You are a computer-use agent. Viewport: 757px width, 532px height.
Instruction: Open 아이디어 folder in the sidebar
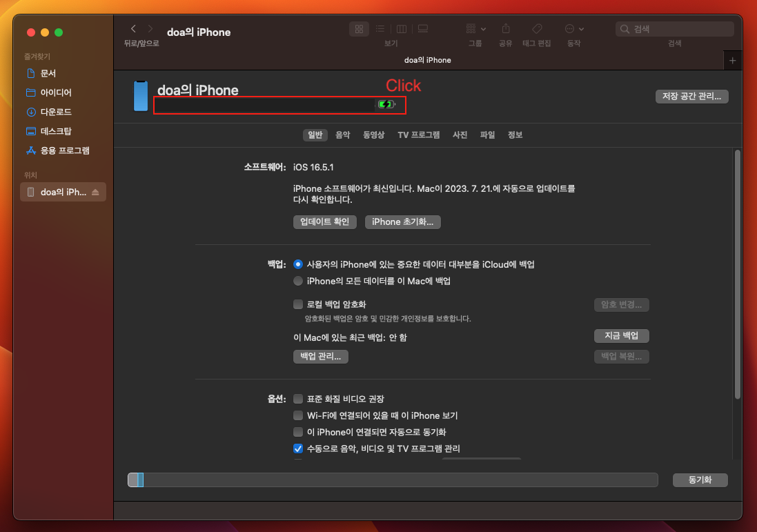[55, 92]
